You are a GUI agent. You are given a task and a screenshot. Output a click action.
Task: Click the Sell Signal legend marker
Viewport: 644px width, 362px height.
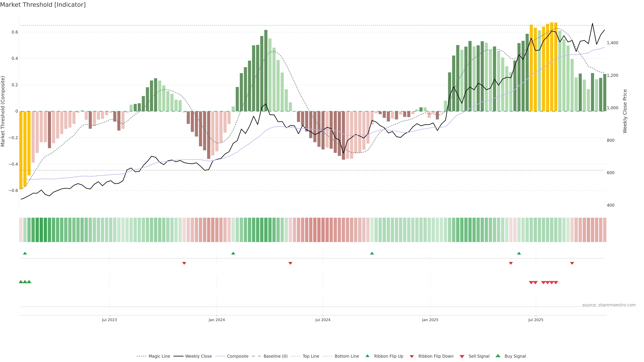click(462, 356)
